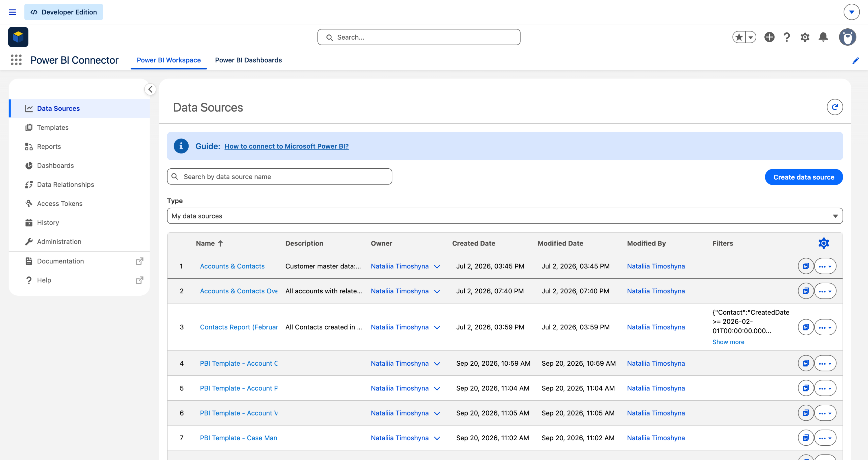Image resolution: width=868 pixels, height=460 pixels.
Task: Click Search by data source name field
Action: (279, 176)
